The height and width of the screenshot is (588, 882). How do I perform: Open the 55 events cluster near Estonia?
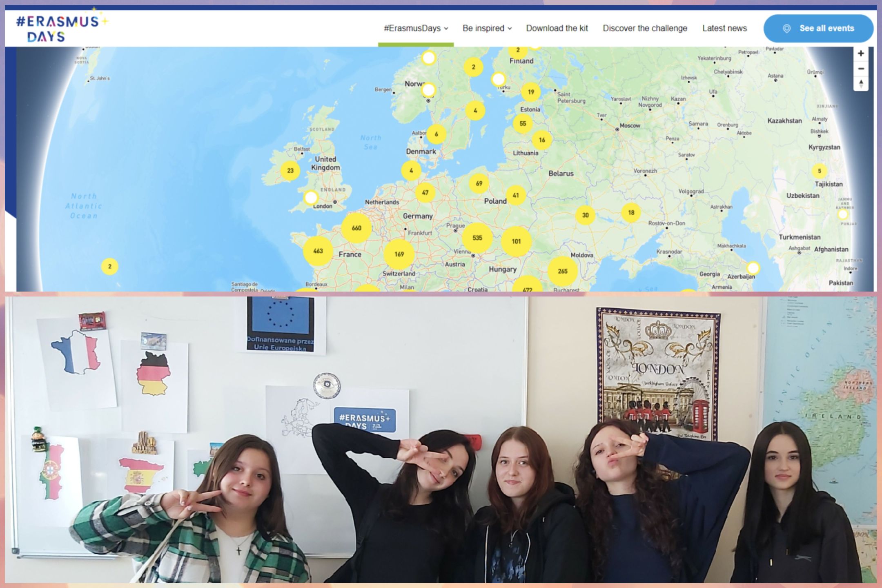click(523, 123)
